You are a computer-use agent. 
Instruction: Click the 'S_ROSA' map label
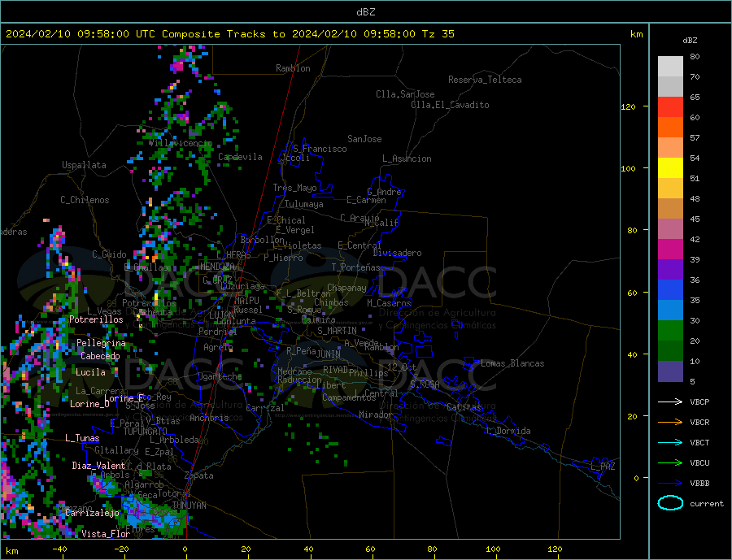425,384
